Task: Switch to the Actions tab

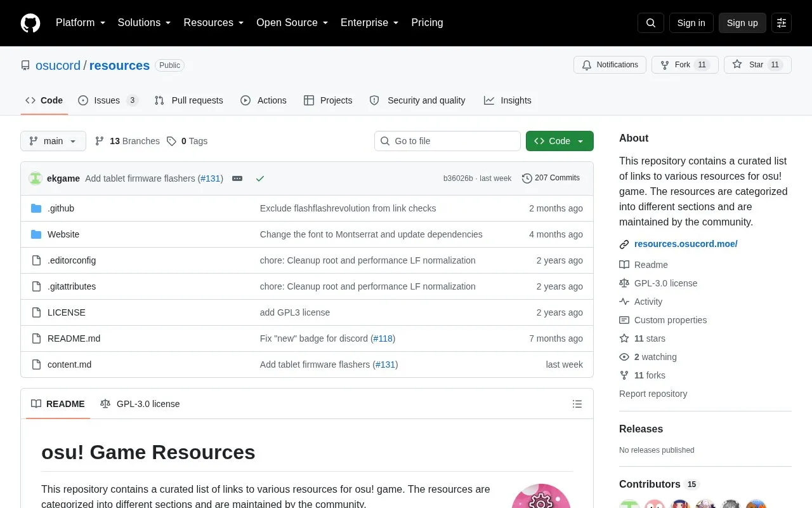Action: (x=263, y=100)
